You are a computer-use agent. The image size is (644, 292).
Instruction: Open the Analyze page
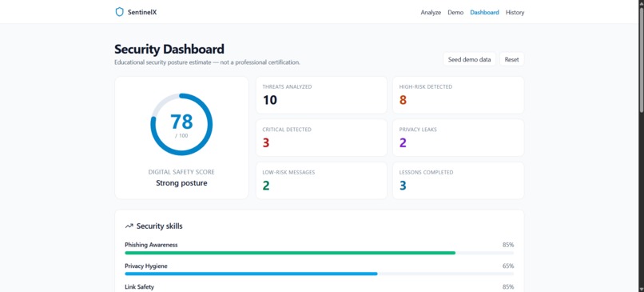pyautogui.click(x=431, y=12)
